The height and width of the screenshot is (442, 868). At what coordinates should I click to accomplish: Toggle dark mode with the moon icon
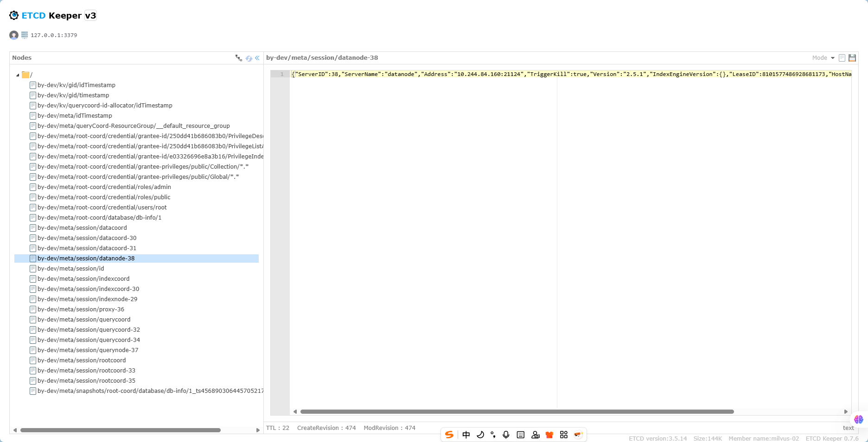(x=480, y=435)
